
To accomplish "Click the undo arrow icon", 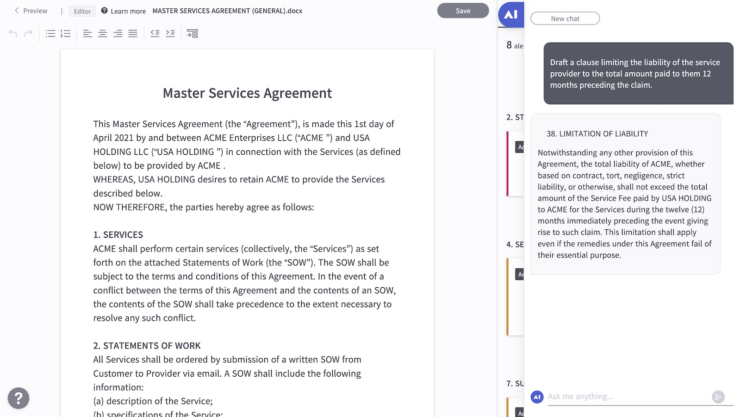I will [x=13, y=34].
